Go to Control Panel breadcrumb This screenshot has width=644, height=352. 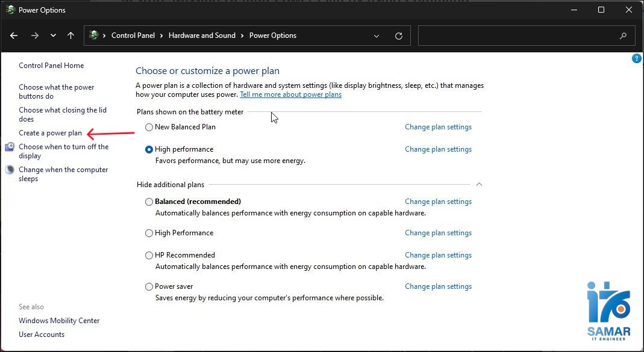(x=133, y=36)
